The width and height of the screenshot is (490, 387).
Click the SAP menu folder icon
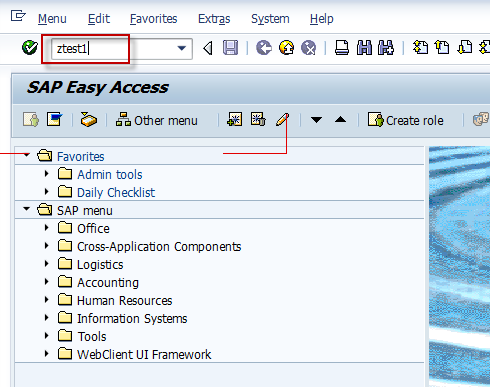click(45, 209)
